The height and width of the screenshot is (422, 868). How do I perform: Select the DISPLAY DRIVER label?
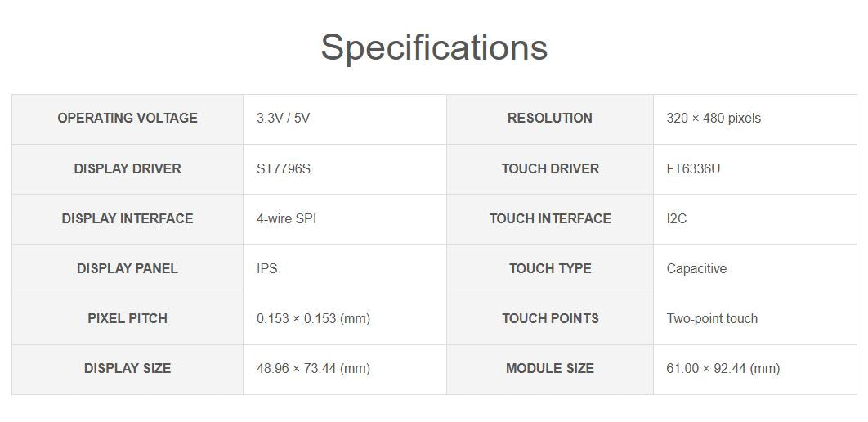pos(128,169)
